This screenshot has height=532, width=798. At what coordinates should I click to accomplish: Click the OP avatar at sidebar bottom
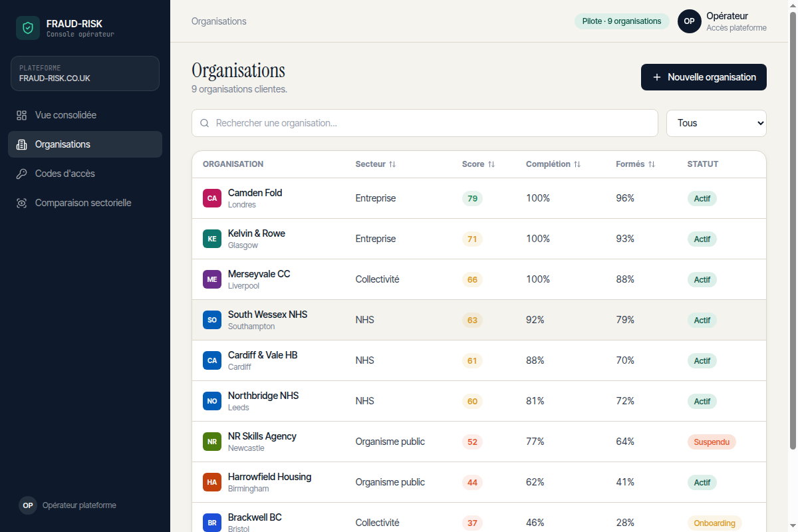point(28,505)
